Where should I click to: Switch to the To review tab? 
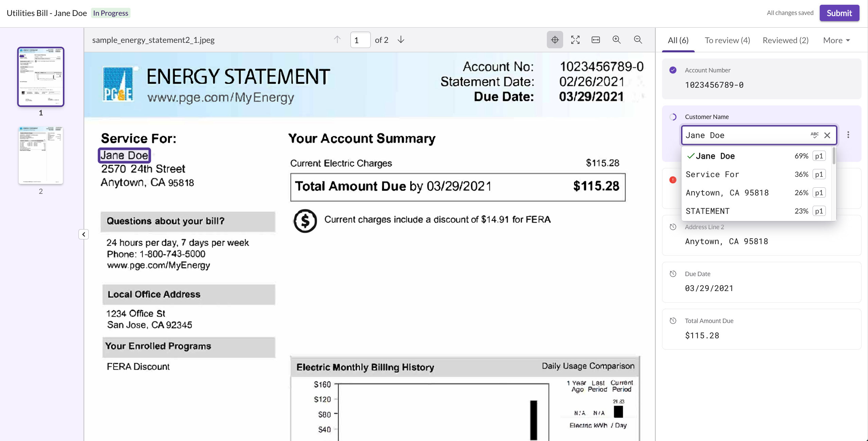tap(727, 40)
